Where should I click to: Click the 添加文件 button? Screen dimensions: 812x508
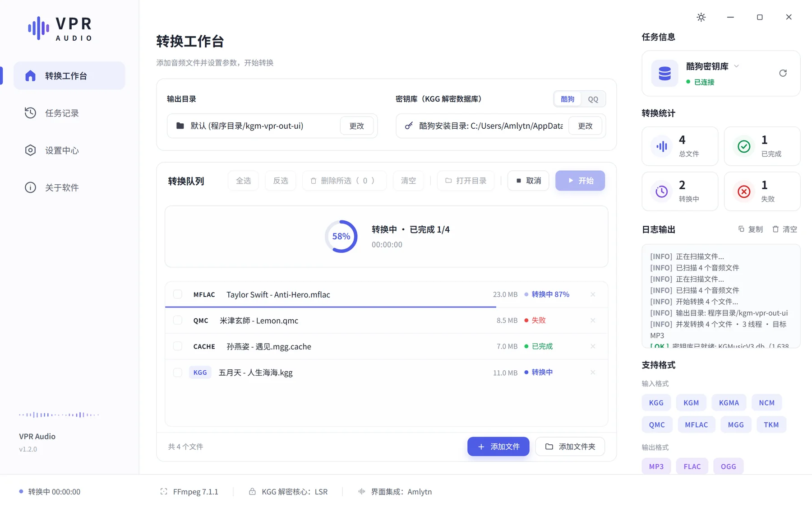498,447
